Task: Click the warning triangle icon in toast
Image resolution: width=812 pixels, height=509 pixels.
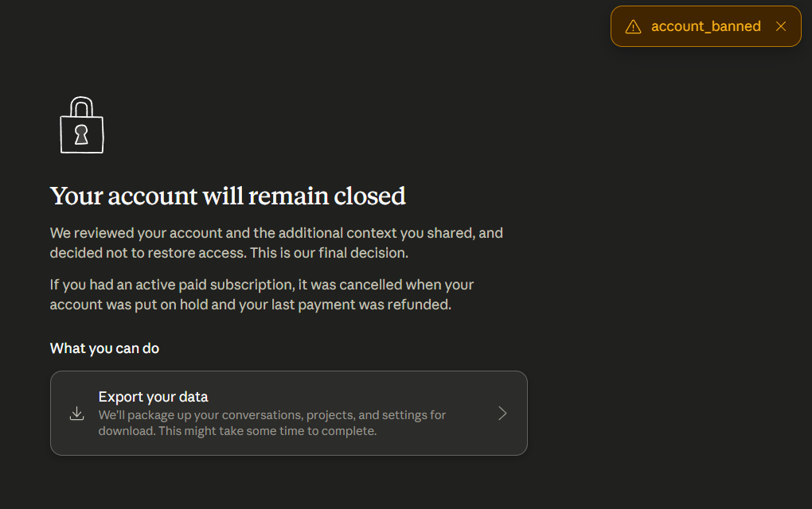Action: (633, 27)
